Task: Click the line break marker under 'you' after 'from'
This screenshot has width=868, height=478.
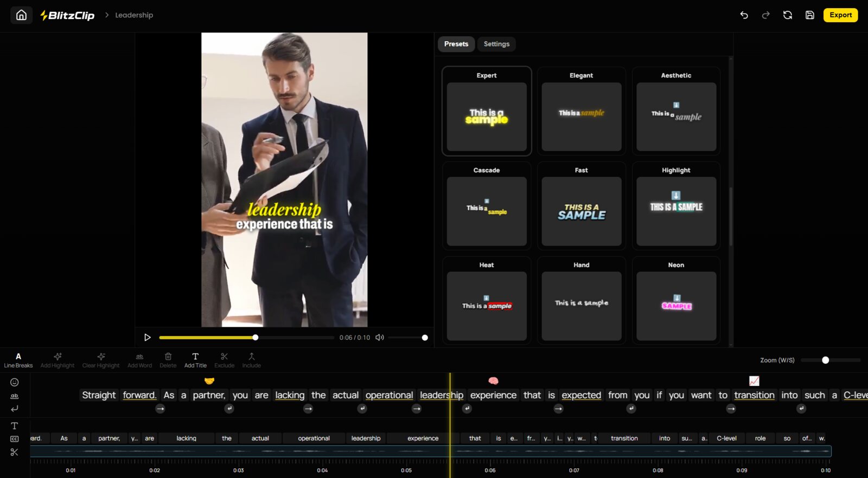Action: 631,409
